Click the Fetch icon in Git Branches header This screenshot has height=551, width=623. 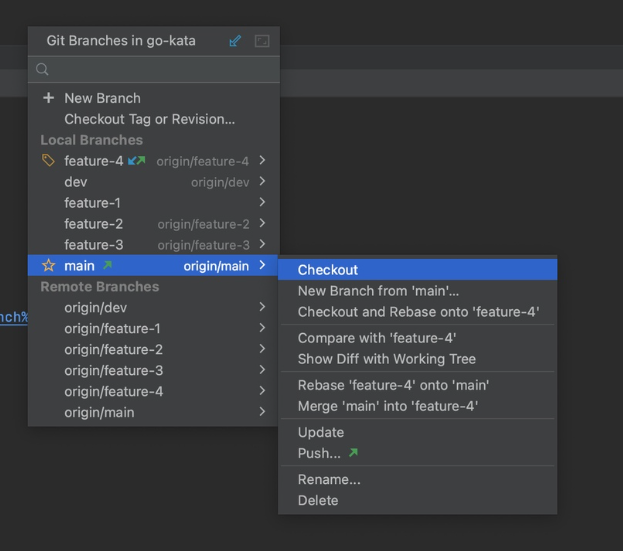[235, 41]
